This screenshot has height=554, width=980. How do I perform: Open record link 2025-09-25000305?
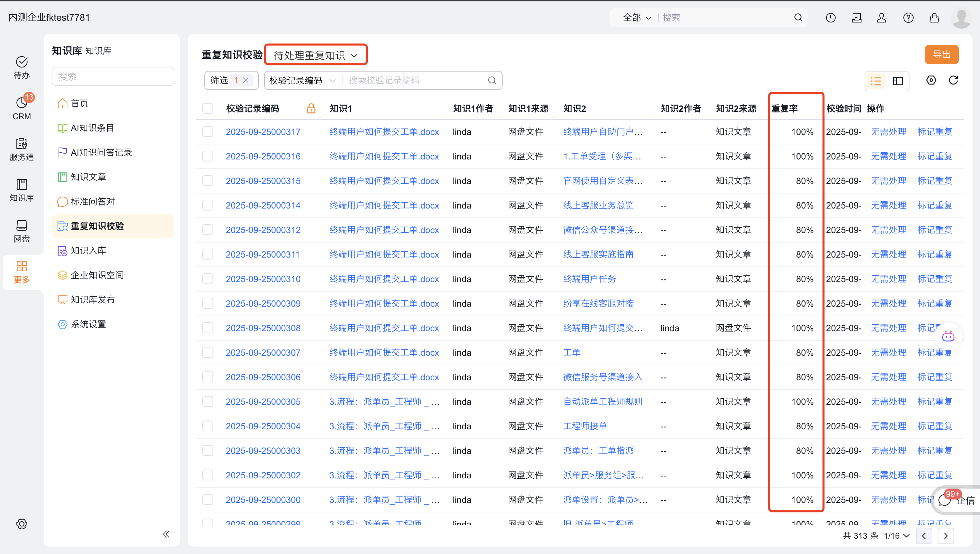263,402
